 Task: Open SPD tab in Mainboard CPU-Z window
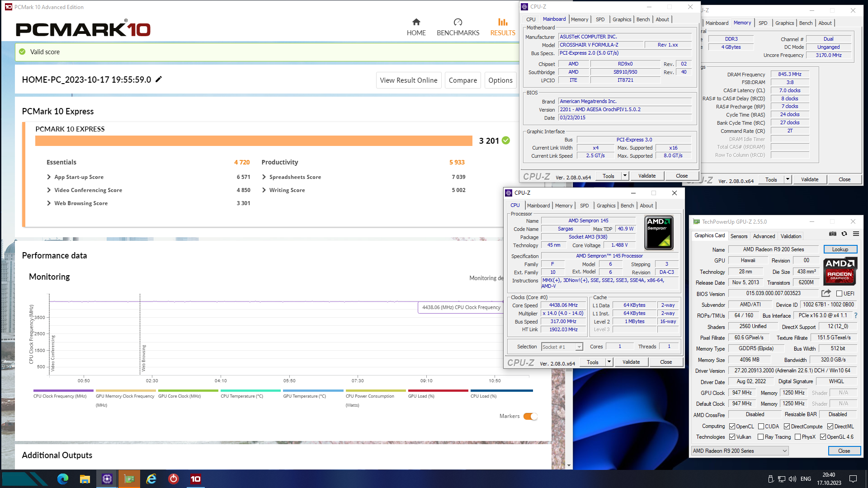[x=600, y=19]
